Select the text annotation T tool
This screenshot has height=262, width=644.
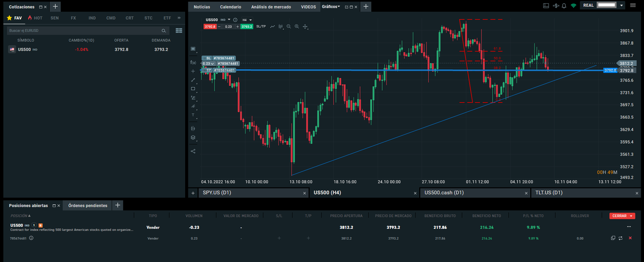coord(193,115)
